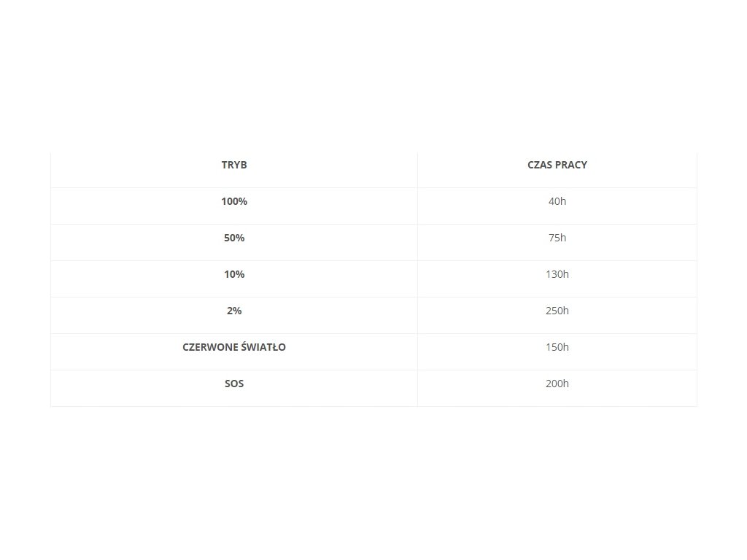Click the CZAS PRACY column header
Image resolution: width=747 pixels, height=560 pixels.
pos(557,165)
